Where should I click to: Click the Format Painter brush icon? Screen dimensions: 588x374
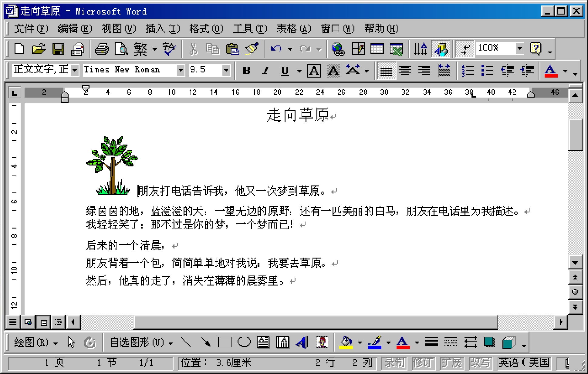tap(252, 49)
